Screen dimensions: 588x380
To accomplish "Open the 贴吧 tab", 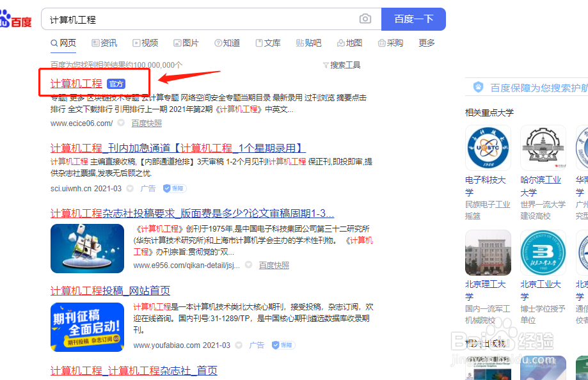I will pyautogui.click(x=308, y=42).
